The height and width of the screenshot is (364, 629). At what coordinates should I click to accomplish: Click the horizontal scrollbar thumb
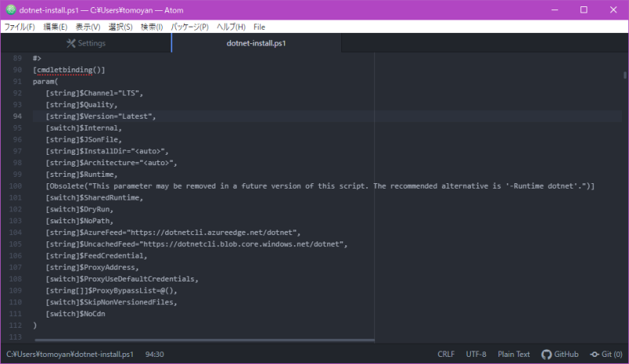(204, 340)
